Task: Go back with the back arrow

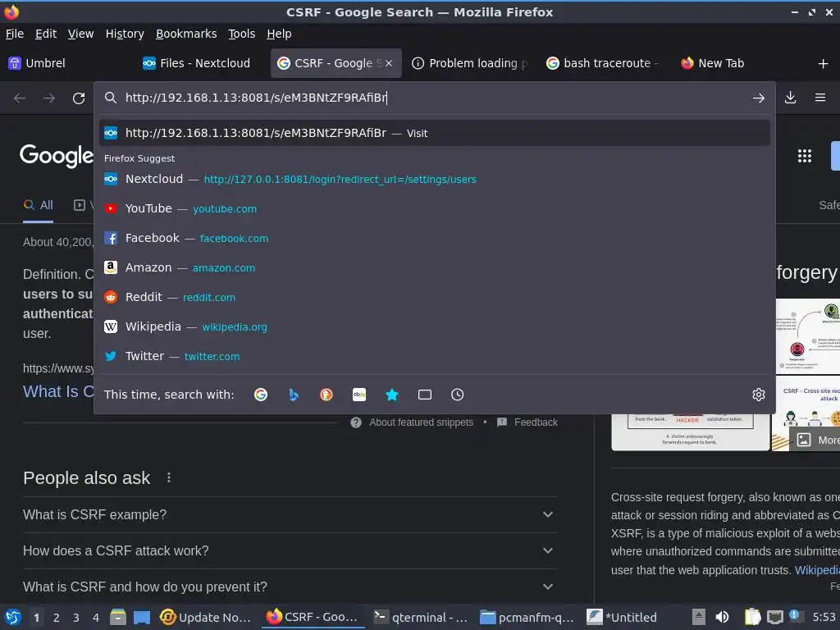Action: point(20,98)
